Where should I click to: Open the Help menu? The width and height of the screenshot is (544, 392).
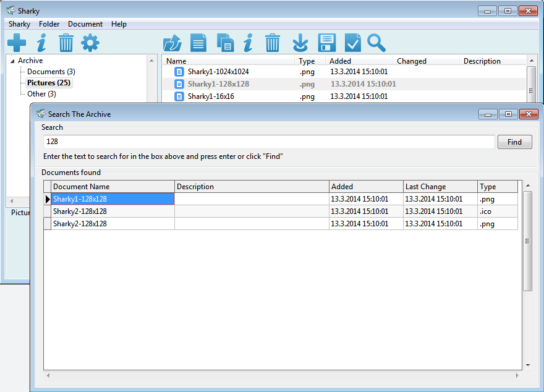pos(119,24)
